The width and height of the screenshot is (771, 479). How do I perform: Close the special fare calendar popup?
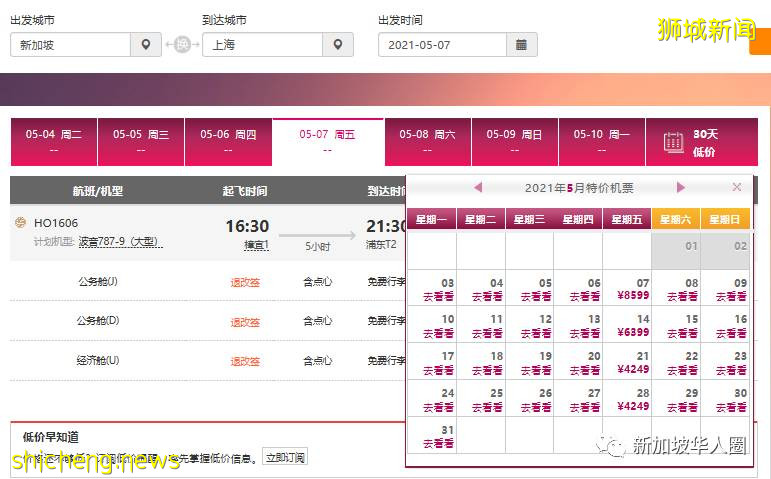(x=737, y=187)
